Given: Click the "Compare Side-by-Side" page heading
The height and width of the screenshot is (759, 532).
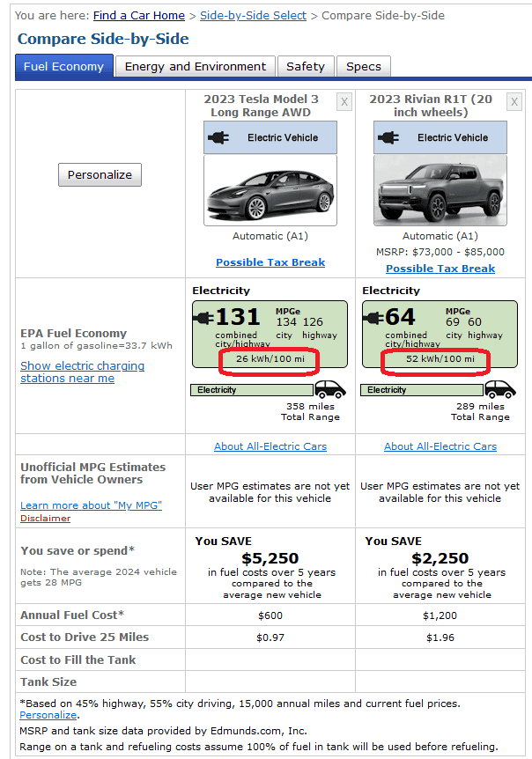Looking at the screenshot, I should pos(103,39).
